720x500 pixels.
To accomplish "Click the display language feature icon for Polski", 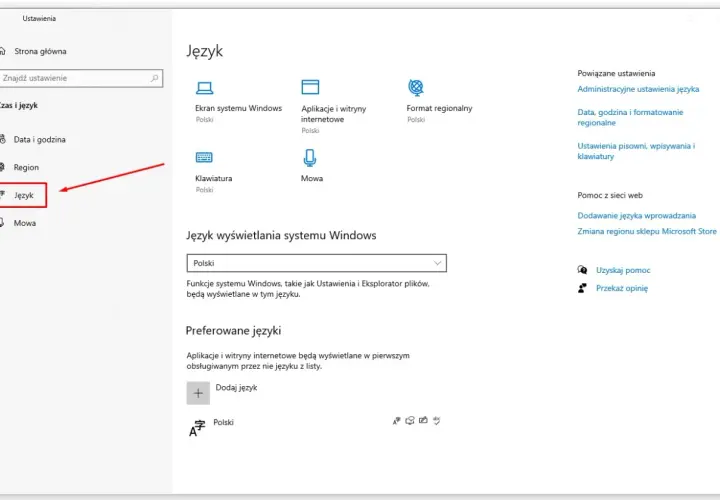I will [397, 421].
